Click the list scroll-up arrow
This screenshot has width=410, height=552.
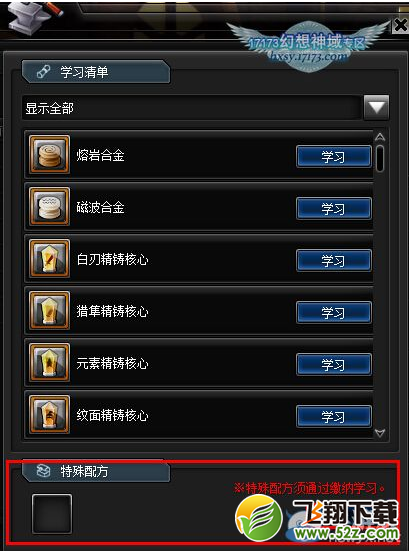(380, 137)
